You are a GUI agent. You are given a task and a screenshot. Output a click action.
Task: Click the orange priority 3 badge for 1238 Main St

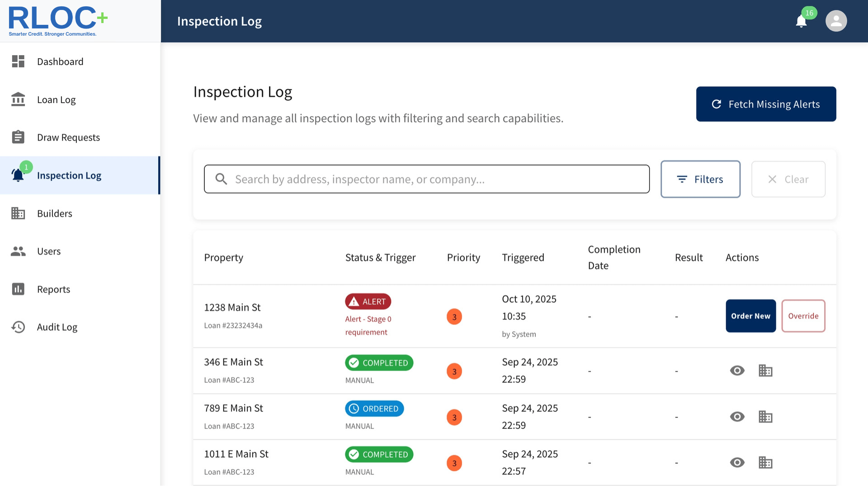[454, 317]
